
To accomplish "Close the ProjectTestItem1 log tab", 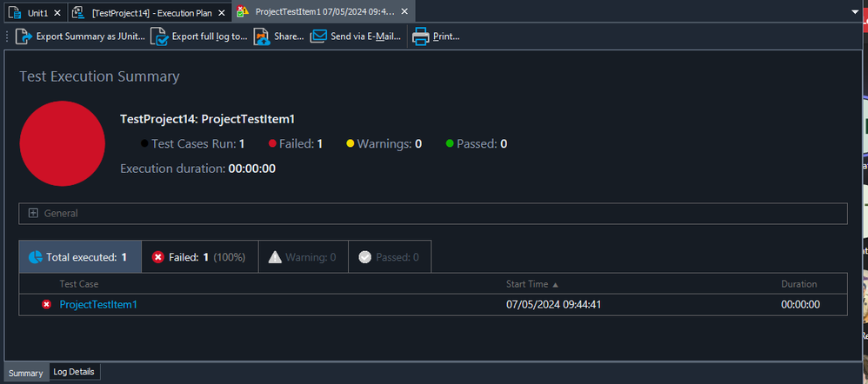I will point(404,12).
